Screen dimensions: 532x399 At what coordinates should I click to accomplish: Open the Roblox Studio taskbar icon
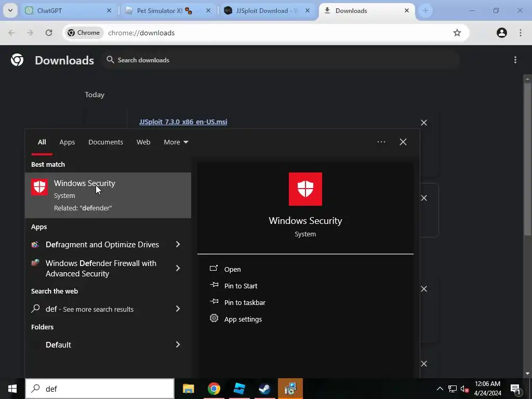point(239,389)
